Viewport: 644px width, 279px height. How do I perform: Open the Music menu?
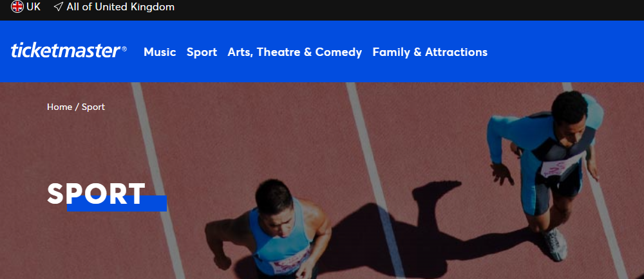pyautogui.click(x=160, y=52)
